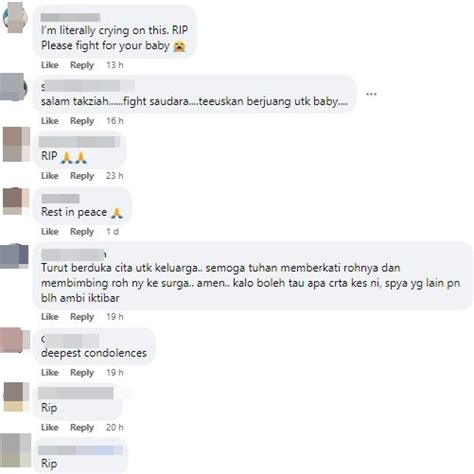
Task: Reply to the "I'm literally crying" comment
Action: point(82,65)
